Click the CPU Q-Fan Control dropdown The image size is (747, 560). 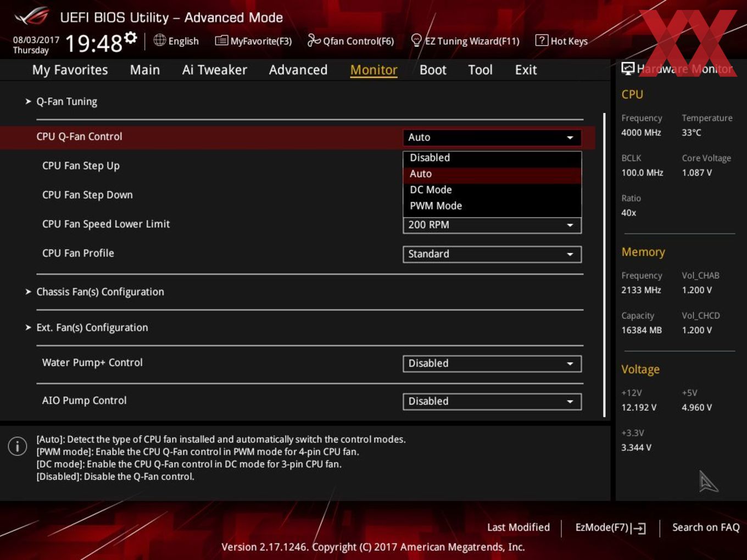pyautogui.click(x=492, y=137)
